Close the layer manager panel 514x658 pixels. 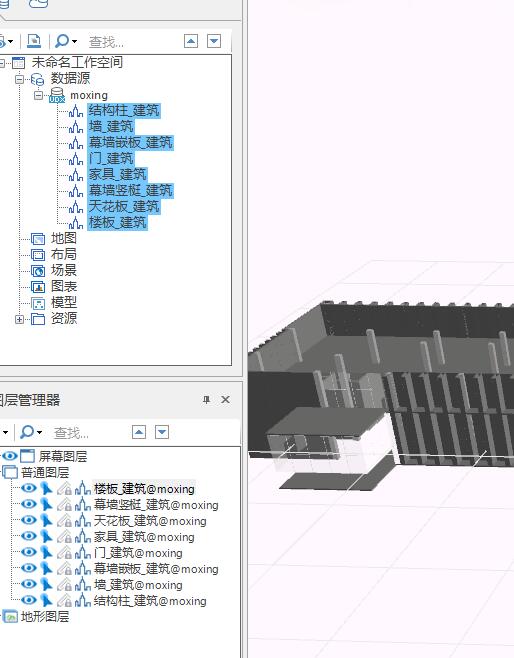[x=225, y=400]
